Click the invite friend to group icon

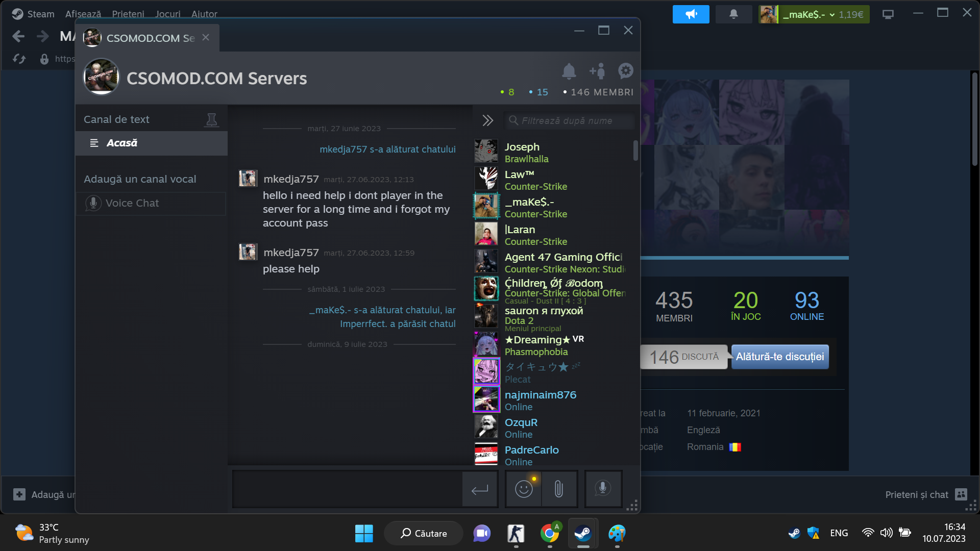click(597, 71)
